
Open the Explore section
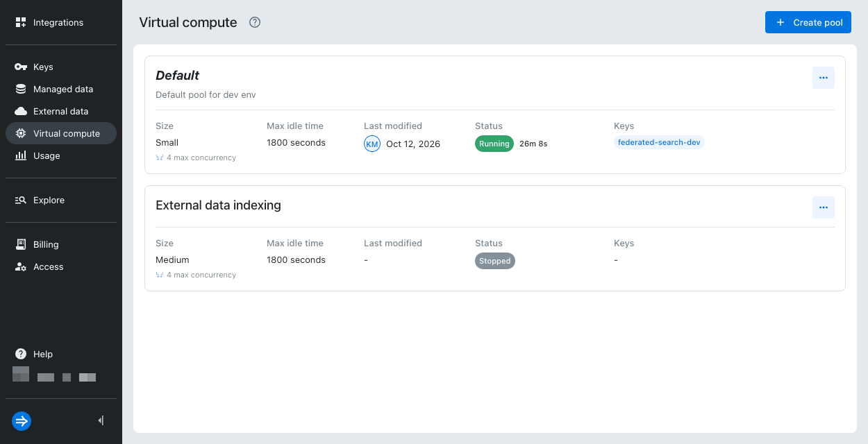tap(61, 200)
